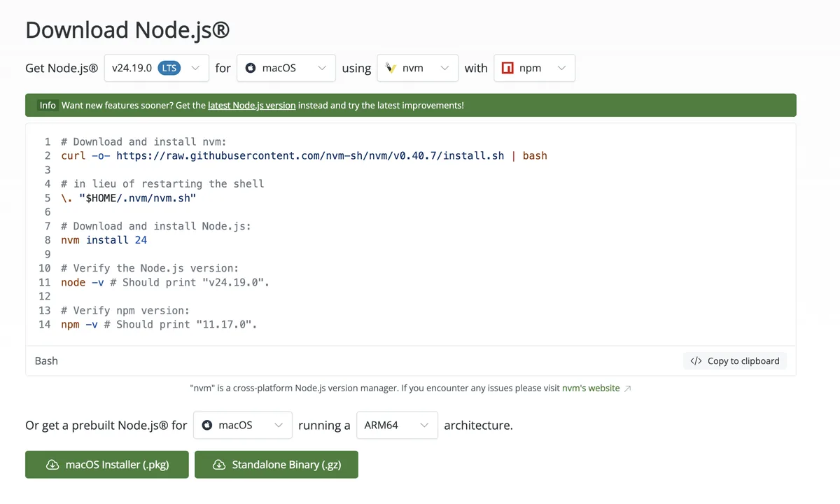Click the download icon on Standalone Binary button
Viewport: 840px width, 504px height.
219,465
